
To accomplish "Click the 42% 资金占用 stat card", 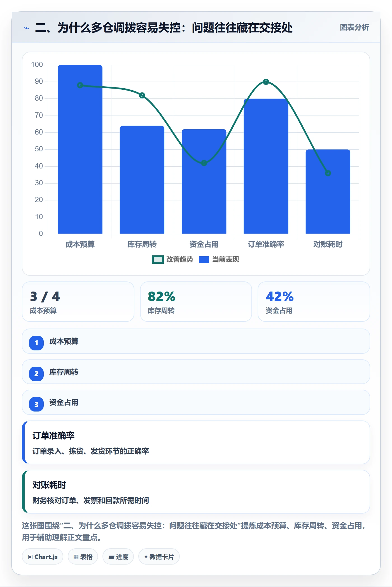I will [314, 302].
